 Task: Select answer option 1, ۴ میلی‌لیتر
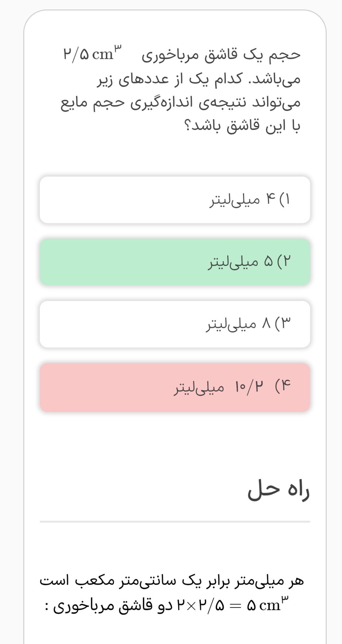pyautogui.click(x=175, y=200)
